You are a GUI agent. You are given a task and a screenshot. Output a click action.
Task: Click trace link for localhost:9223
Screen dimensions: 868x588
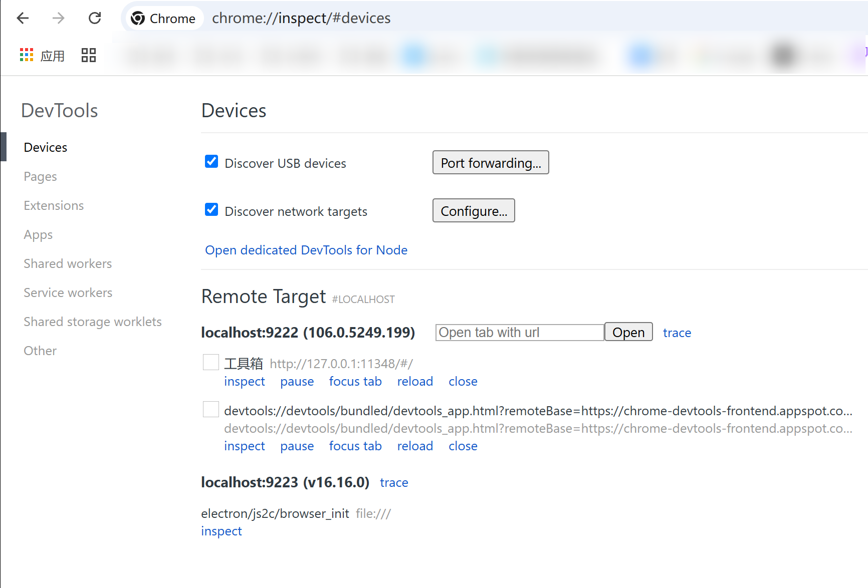tap(394, 482)
